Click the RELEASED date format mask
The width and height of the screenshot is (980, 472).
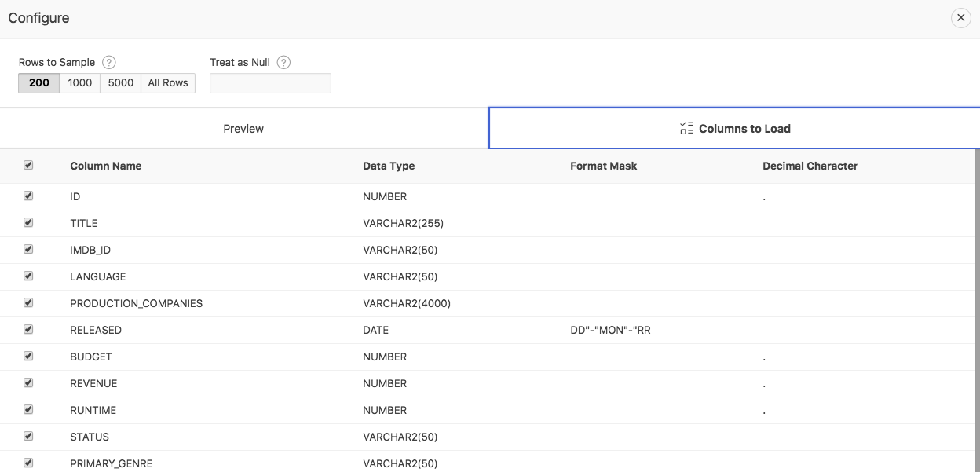pyautogui.click(x=610, y=330)
